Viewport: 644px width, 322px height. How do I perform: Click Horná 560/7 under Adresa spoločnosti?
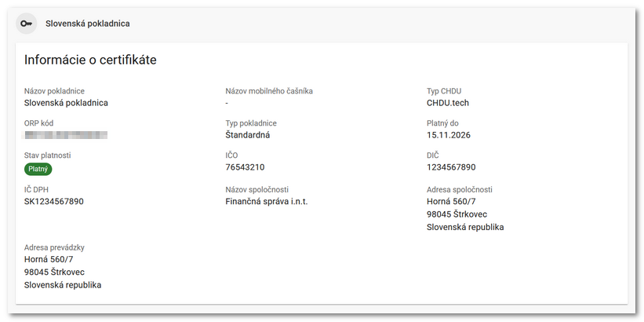click(x=451, y=202)
